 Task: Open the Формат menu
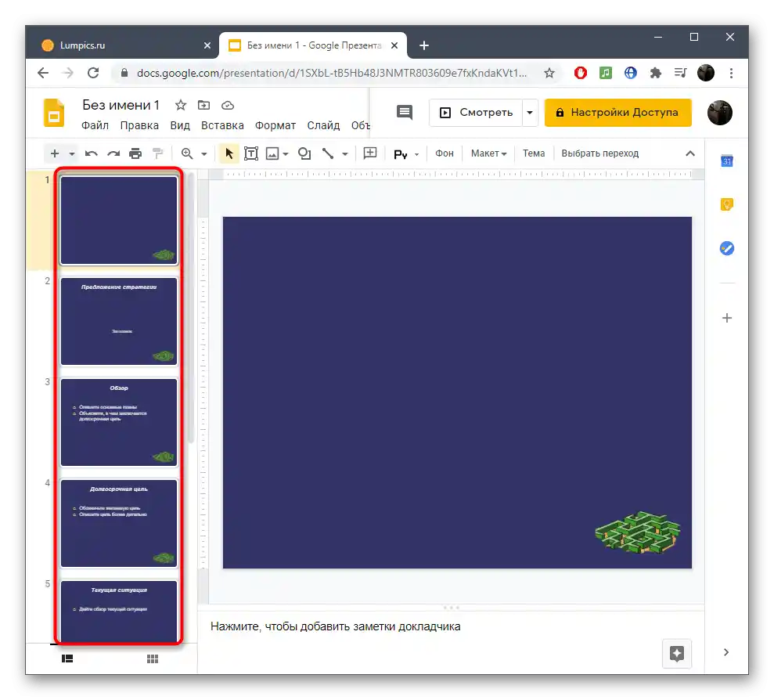[275, 125]
